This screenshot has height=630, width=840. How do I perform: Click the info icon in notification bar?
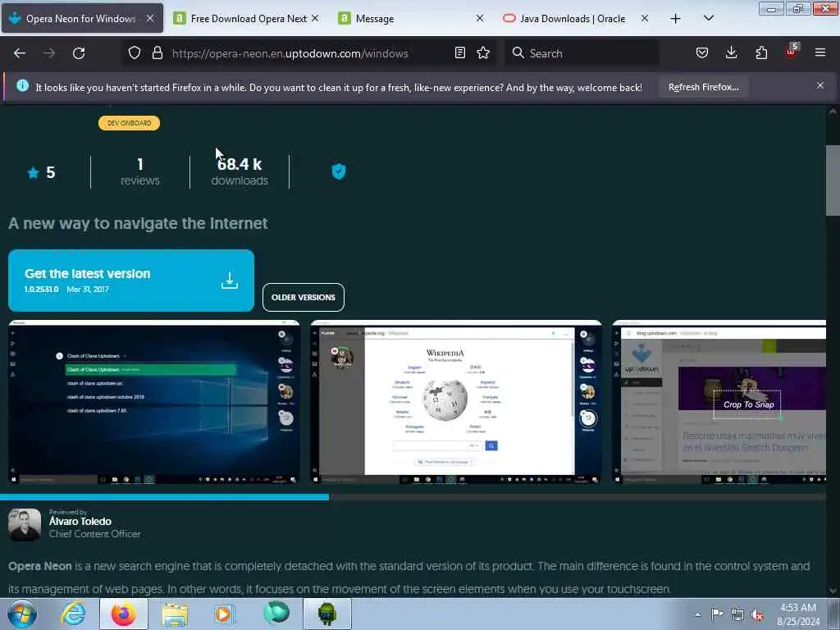[22, 85]
